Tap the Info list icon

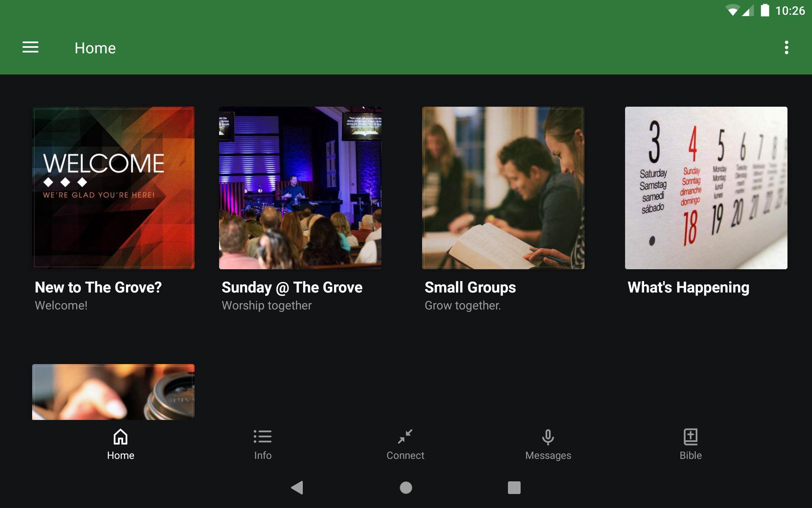coord(263,436)
